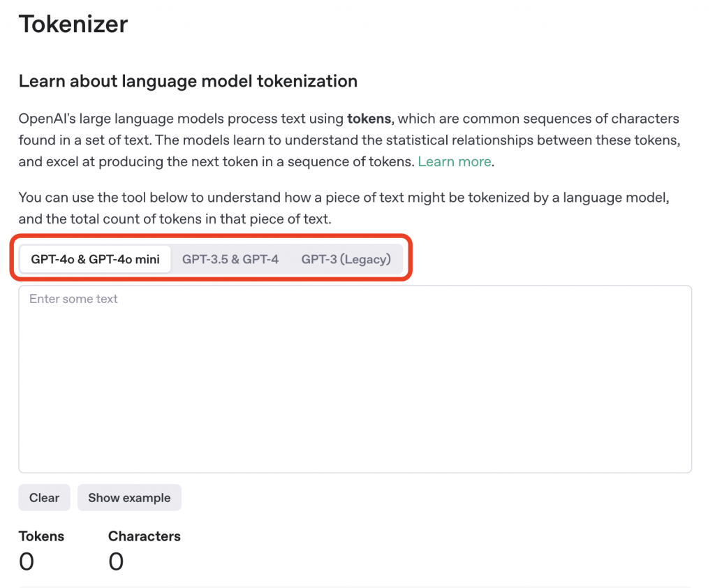715x588 pixels.
Task: Click the zero count under Tokens
Action: 27,561
